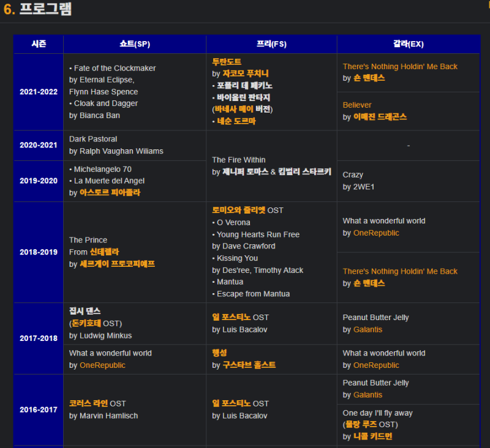
Task: Click the 6. section number link
Action: (x=9, y=9)
